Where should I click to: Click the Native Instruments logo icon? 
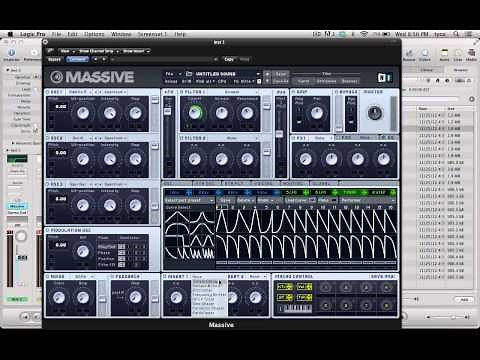pos(384,78)
